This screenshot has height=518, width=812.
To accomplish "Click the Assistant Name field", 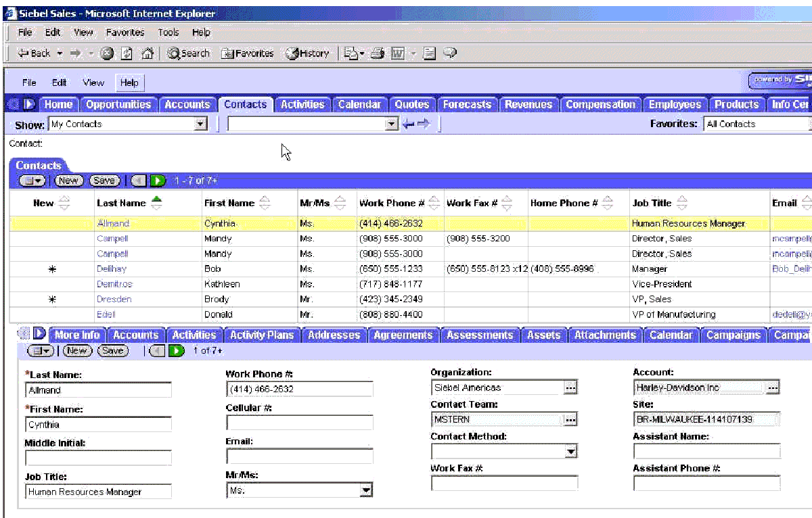I will pyautogui.click(x=706, y=451).
